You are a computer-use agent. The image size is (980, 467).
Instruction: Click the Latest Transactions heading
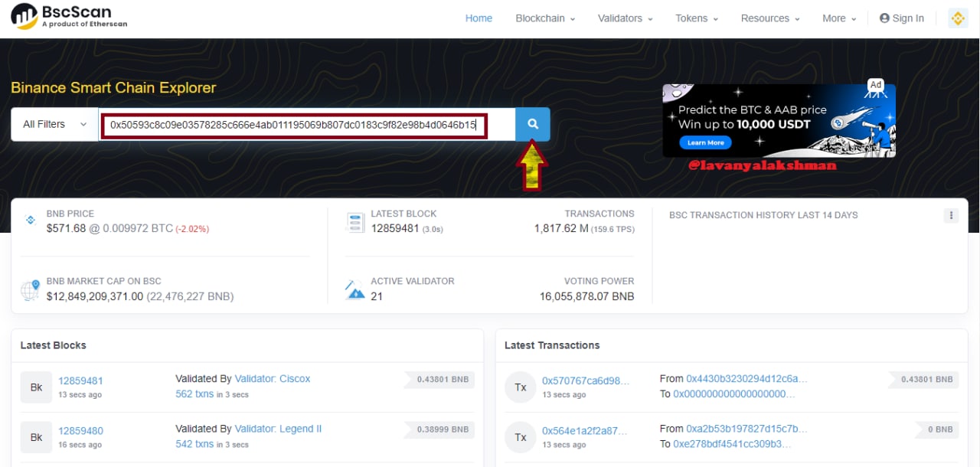(552, 345)
